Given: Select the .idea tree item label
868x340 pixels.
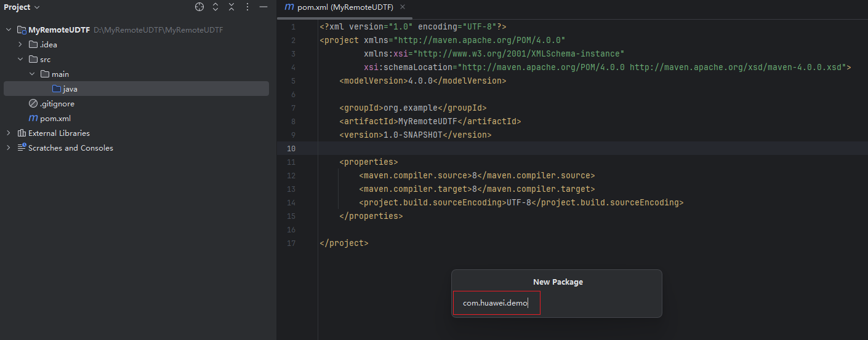Looking at the screenshot, I should [x=49, y=45].
